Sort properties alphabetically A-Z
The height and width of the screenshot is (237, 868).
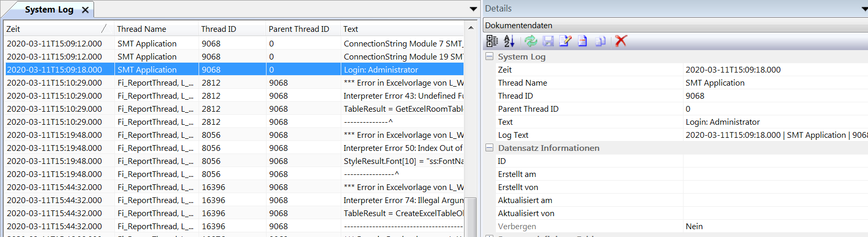point(510,41)
